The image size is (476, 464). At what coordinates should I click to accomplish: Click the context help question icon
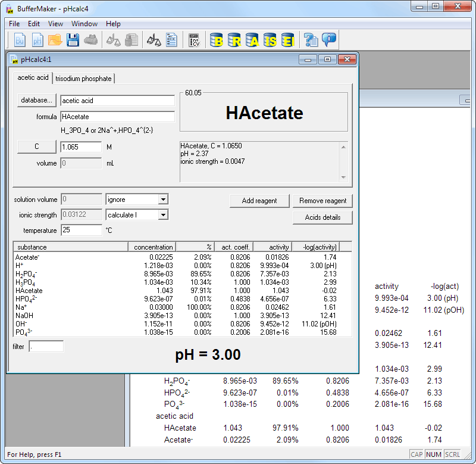(311, 40)
